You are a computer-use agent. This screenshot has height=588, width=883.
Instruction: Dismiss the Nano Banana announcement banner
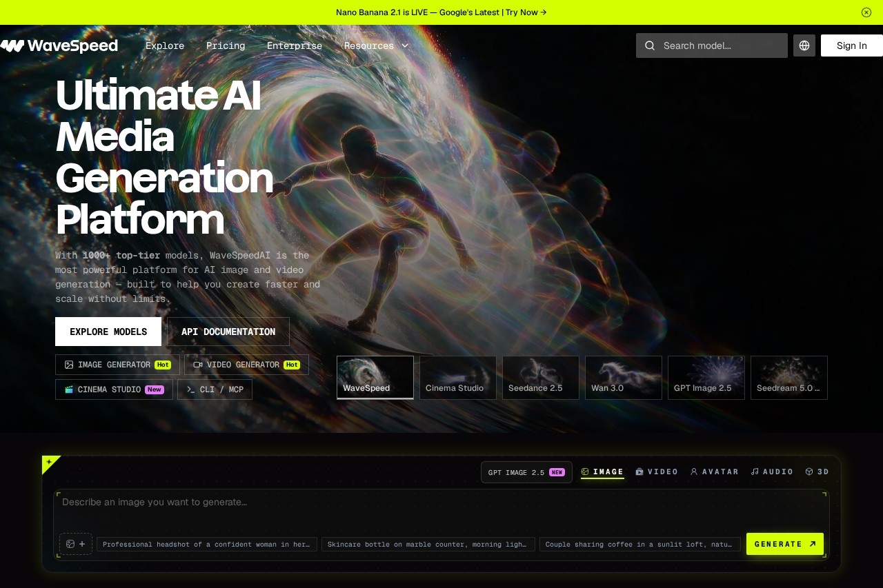(866, 12)
